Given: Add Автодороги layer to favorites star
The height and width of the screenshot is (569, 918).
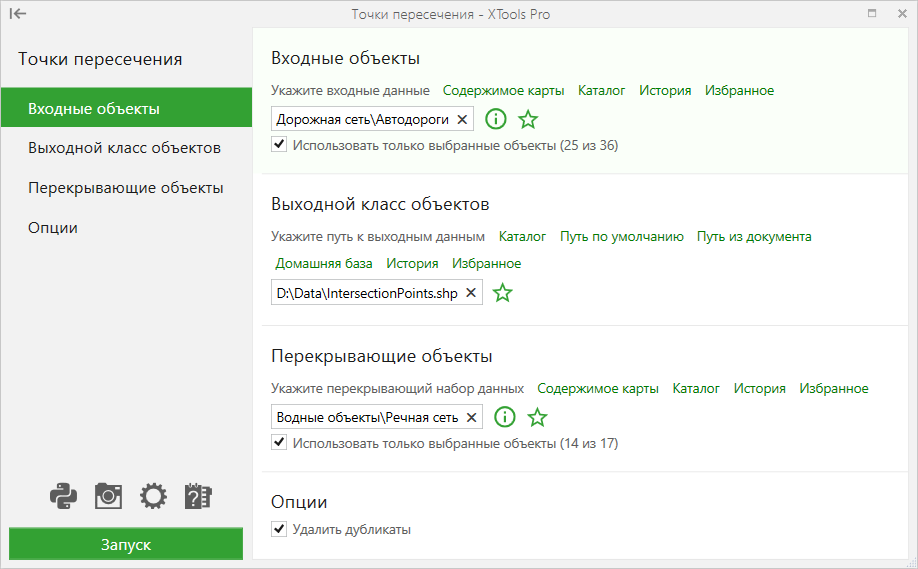Looking at the screenshot, I should pos(528,119).
